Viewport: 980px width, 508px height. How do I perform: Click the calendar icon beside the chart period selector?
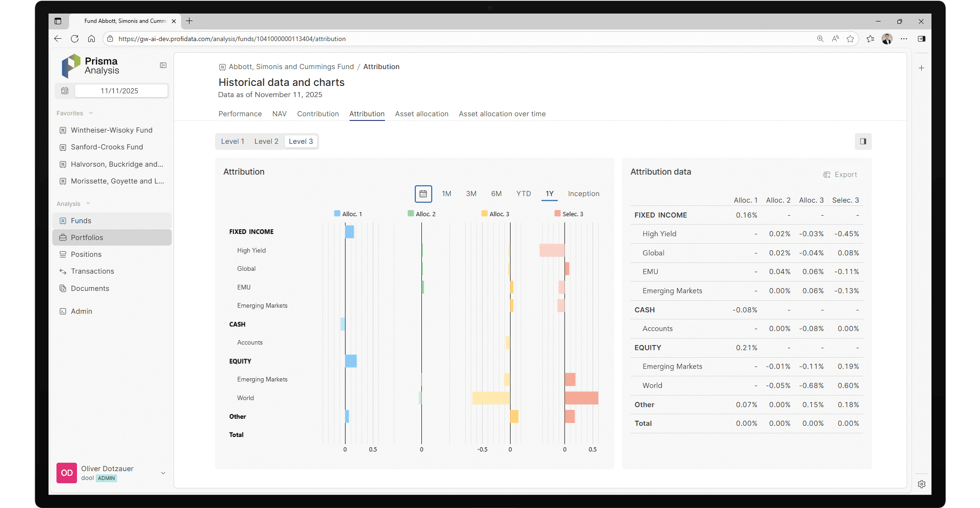pyautogui.click(x=423, y=193)
